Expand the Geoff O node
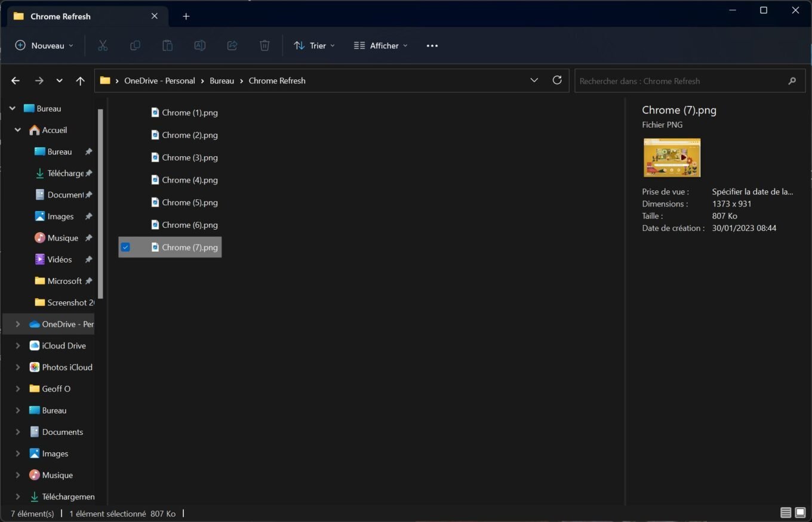812x522 pixels. 18,388
